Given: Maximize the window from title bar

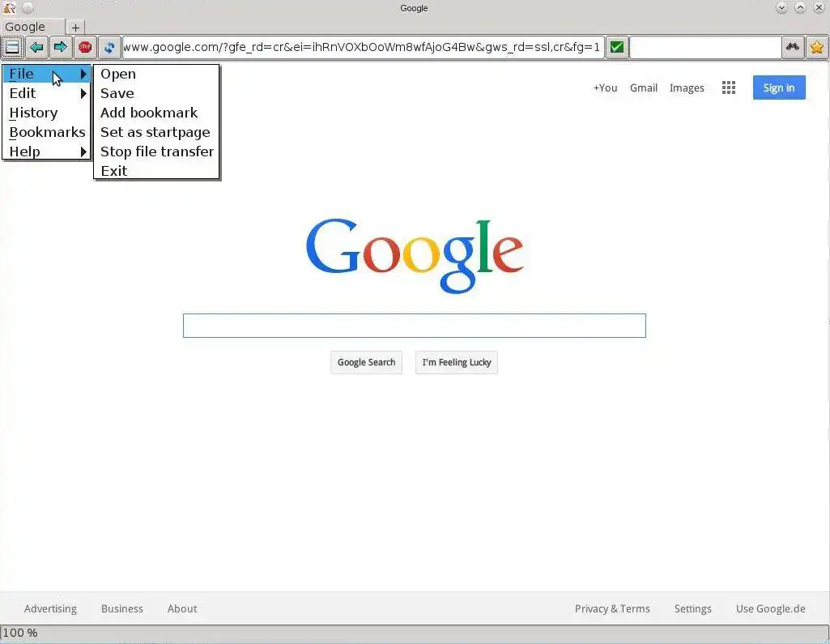Looking at the screenshot, I should pyautogui.click(x=800, y=7).
